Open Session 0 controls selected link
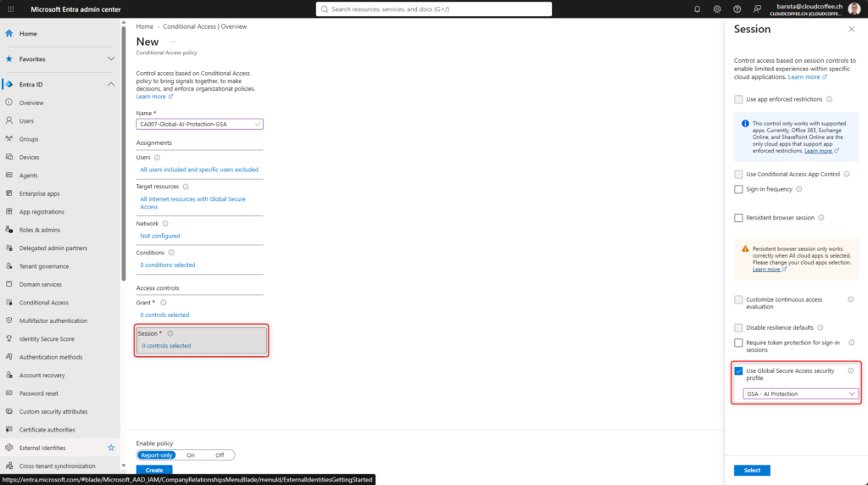 [x=166, y=345]
